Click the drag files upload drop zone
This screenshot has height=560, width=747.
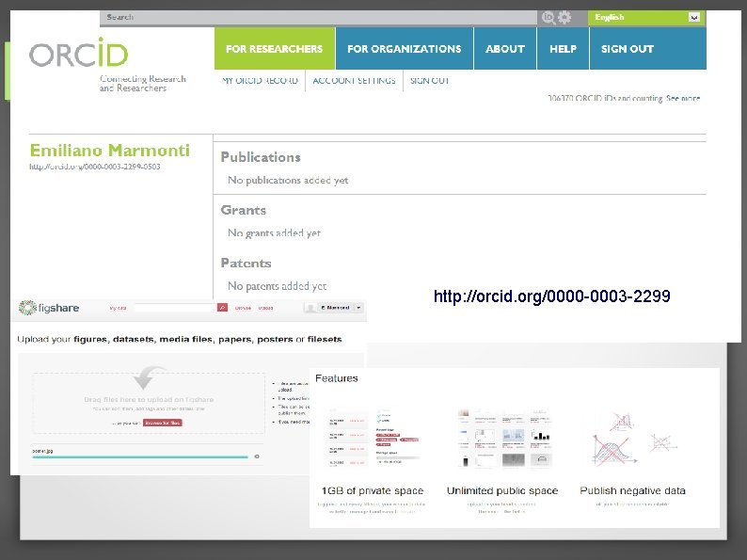[x=149, y=403]
